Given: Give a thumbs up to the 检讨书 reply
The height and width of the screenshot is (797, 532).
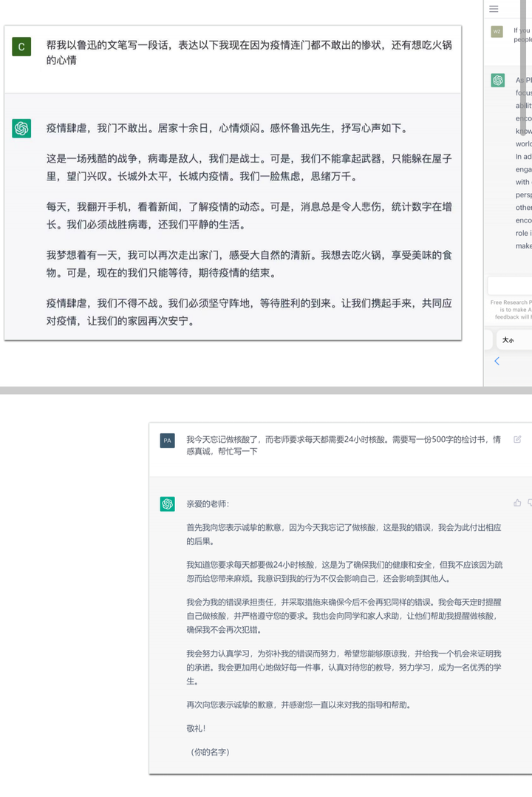Looking at the screenshot, I should point(517,503).
